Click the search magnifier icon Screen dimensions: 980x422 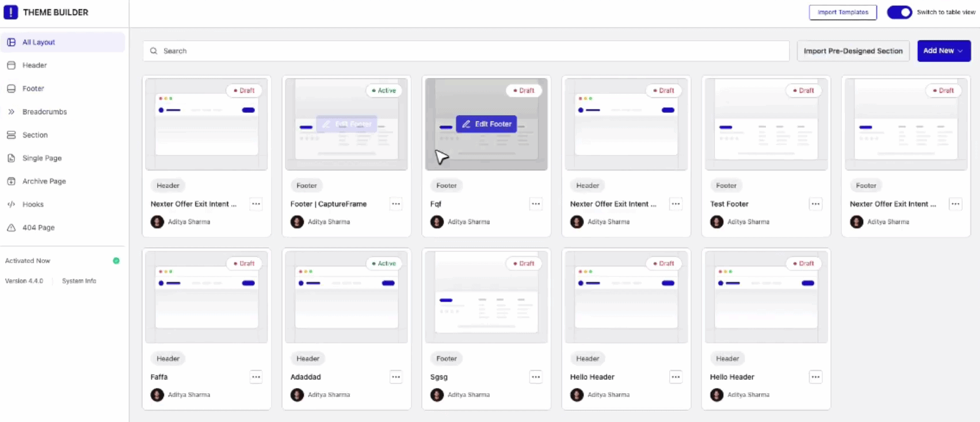[x=154, y=51]
